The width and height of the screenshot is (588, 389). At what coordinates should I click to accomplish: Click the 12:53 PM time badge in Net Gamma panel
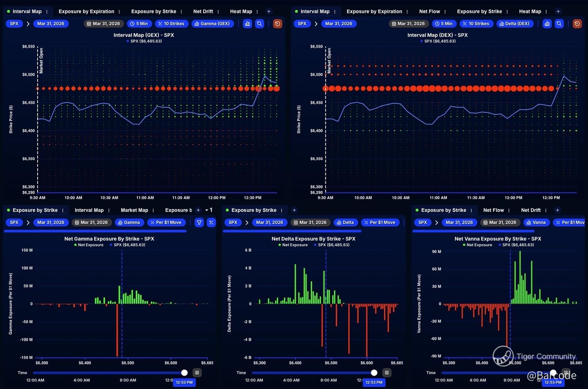click(x=184, y=382)
